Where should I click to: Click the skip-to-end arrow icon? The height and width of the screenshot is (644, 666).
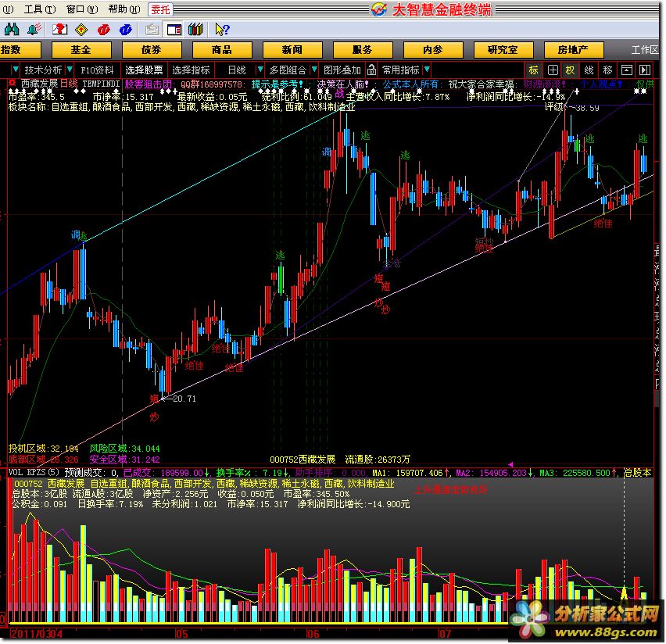pyautogui.click(x=645, y=70)
